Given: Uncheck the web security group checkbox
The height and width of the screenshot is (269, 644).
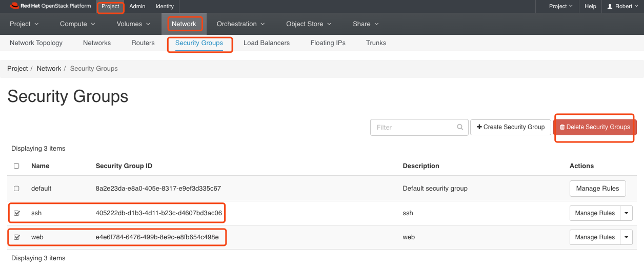Looking at the screenshot, I should [16, 237].
